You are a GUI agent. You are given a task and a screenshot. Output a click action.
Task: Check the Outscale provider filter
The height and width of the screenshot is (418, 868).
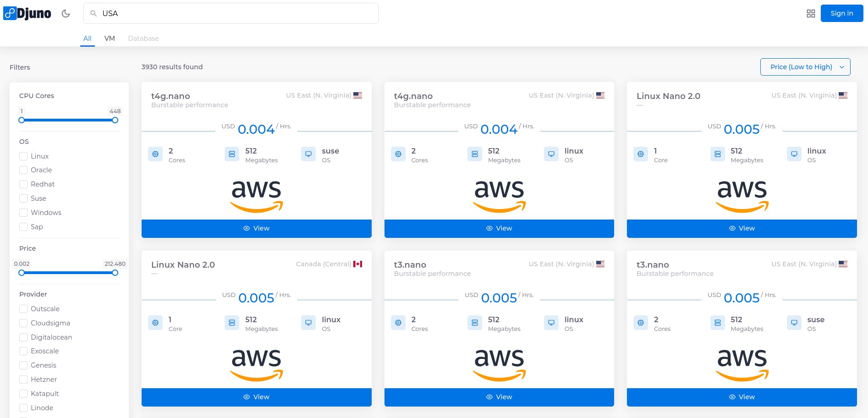[x=23, y=309]
